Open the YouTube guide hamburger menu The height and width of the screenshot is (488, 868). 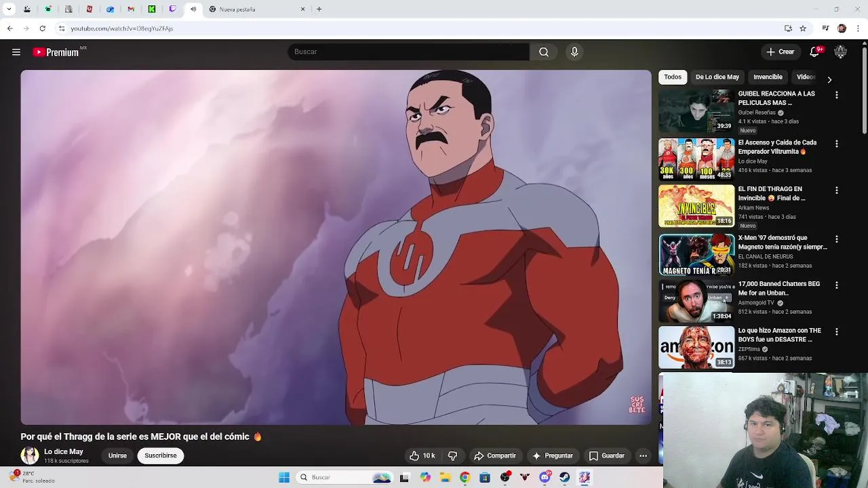16,52
